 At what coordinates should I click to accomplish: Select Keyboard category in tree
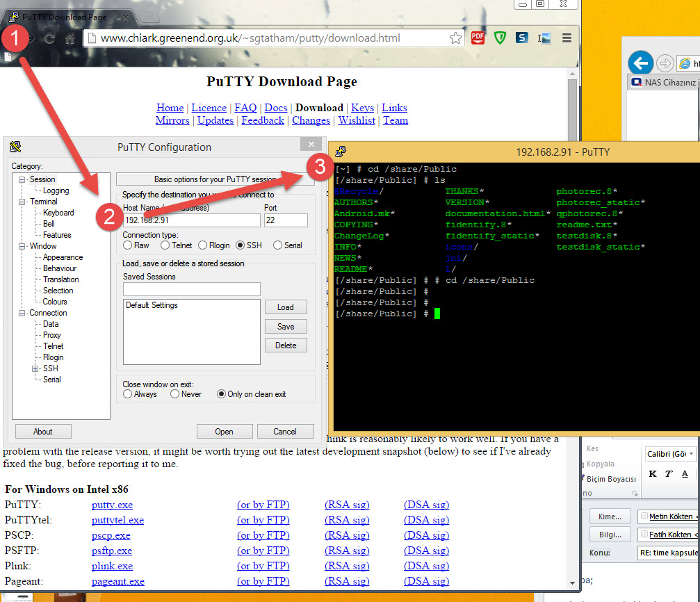(58, 213)
